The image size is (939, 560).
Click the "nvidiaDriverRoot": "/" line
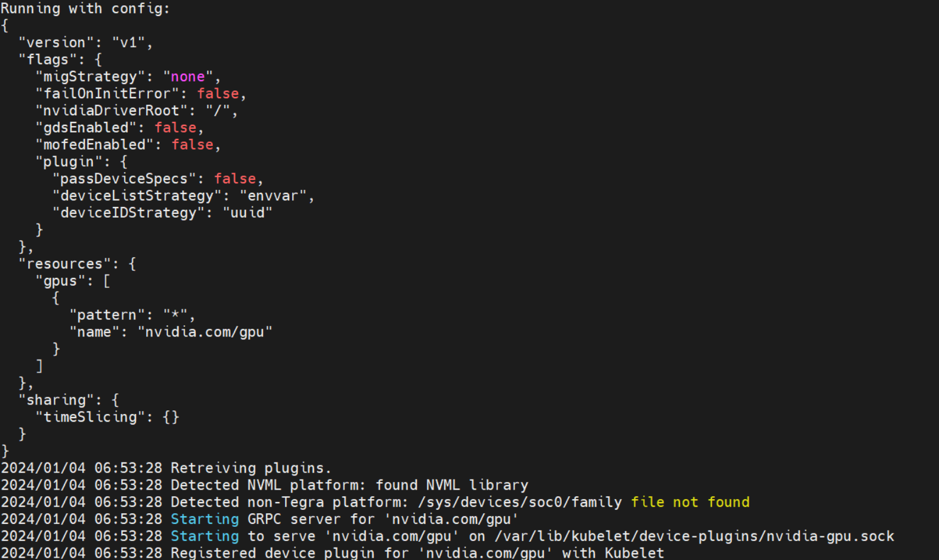[x=137, y=111]
